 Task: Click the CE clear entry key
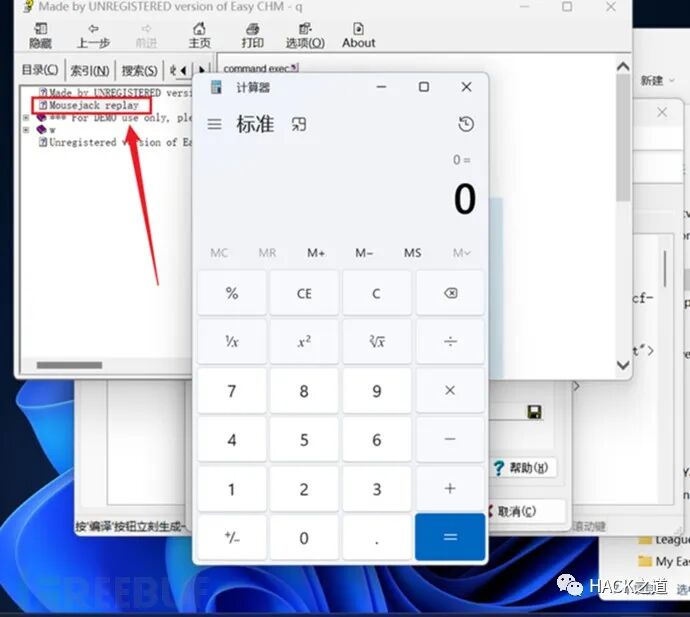(304, 293)
